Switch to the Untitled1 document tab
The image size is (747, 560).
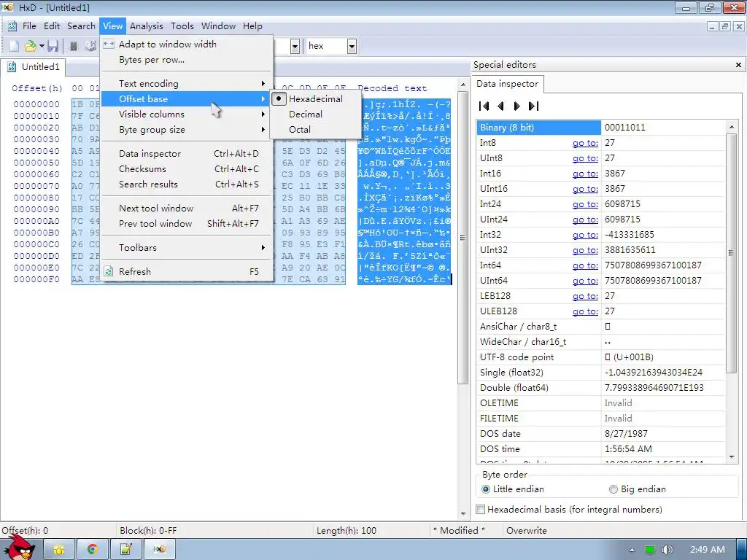(x=34, y=66)
